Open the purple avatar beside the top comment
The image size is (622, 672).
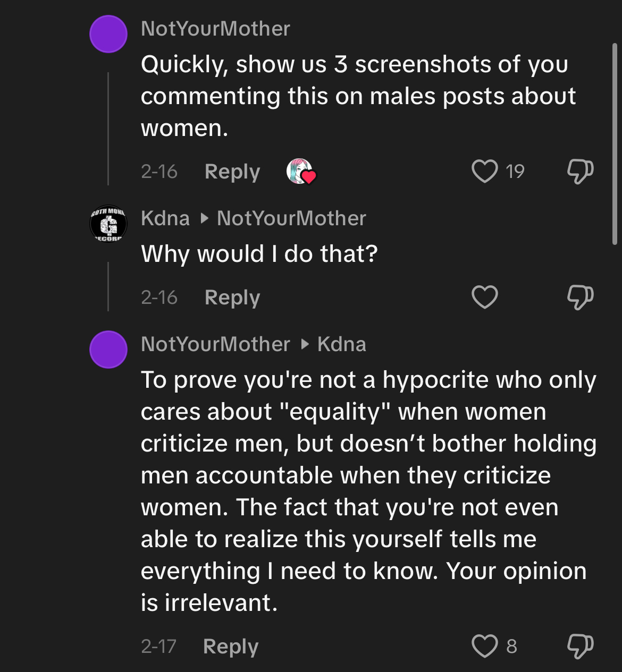tap(108, 34)
